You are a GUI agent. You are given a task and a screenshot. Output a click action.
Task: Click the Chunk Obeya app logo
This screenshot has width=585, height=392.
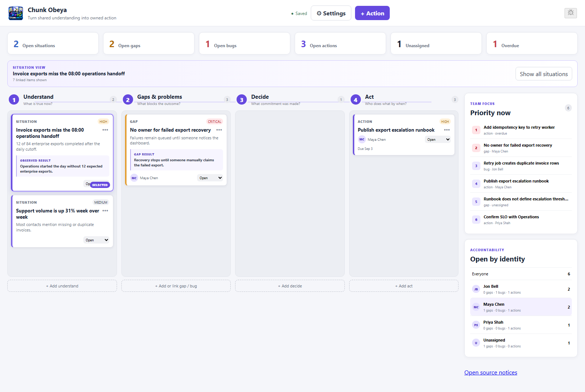point(16,13)
